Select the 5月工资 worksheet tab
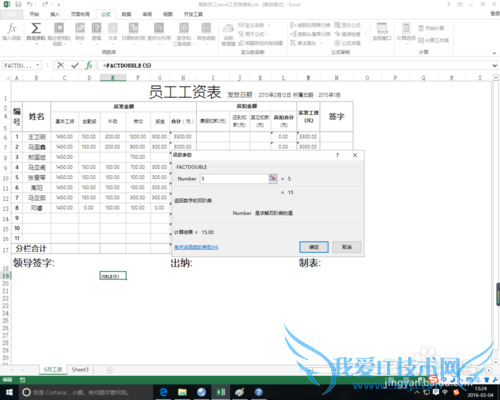Viewport: 500px width, 400px height. 53,370
